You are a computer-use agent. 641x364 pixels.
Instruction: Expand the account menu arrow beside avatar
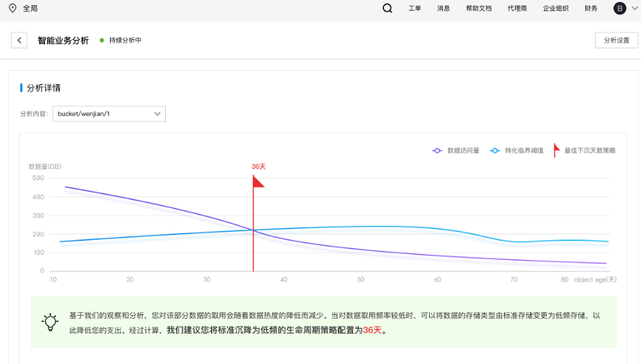[634, 8]
